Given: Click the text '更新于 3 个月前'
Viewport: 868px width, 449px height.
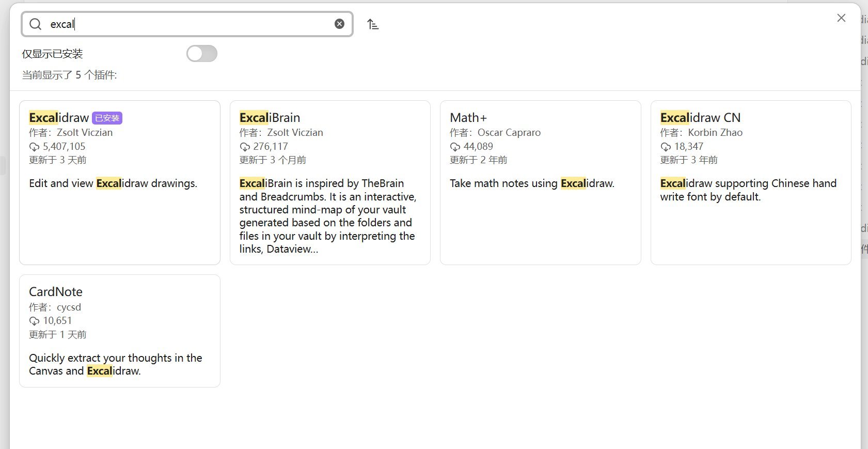Looking at the screenshot, I should [273, 160].
